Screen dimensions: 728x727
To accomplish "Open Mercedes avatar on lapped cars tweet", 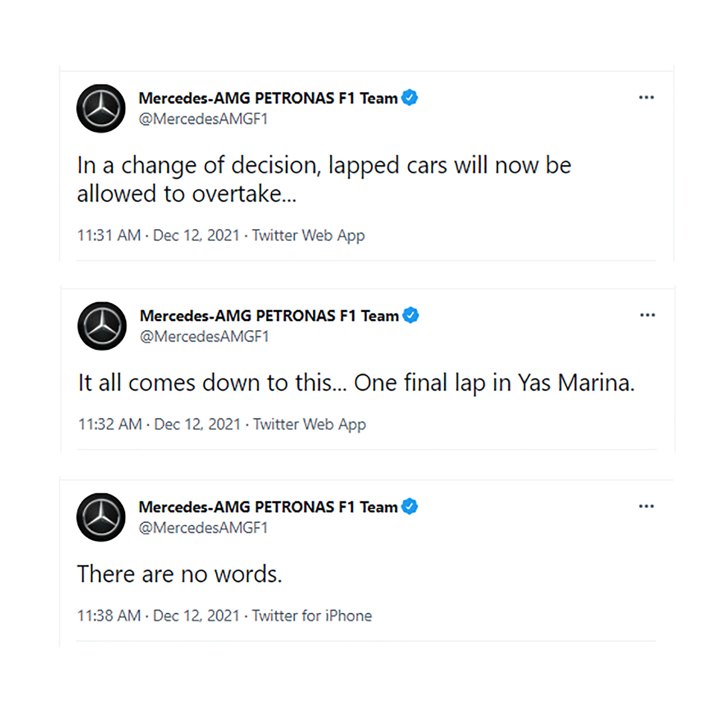I will tap(101, 108).
